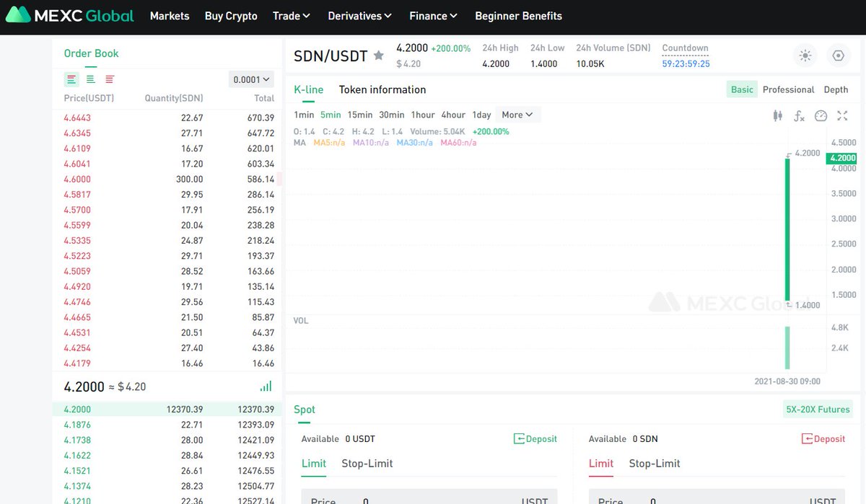The width and height of the screenshot is (866, 504).
Task: Expand the Finance menu
Action: [434, 16]
